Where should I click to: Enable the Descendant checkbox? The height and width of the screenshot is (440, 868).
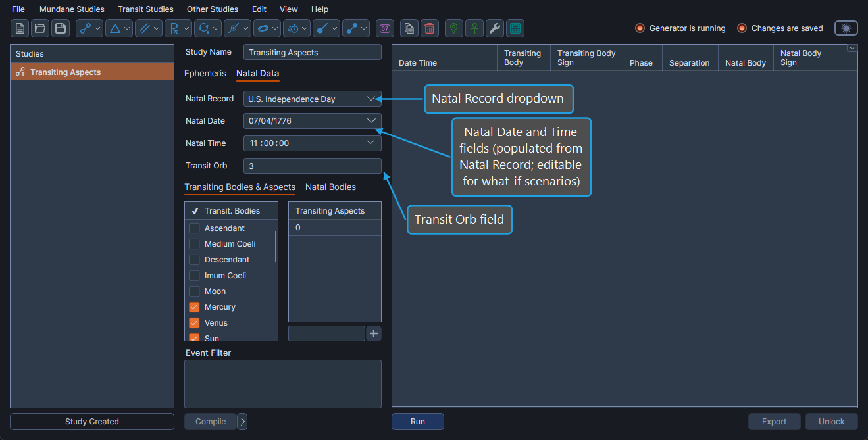pos(194,260)
